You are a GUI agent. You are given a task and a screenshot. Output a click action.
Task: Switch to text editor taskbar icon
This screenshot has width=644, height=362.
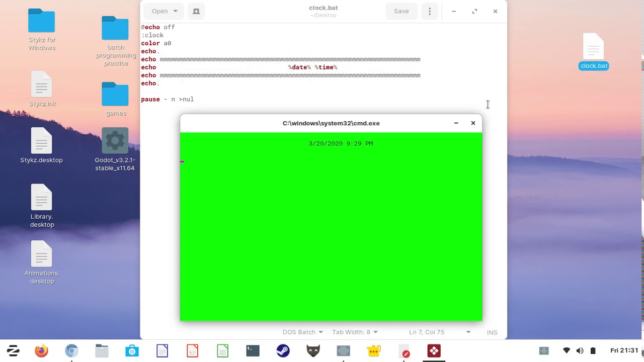(x=404, y=351)
